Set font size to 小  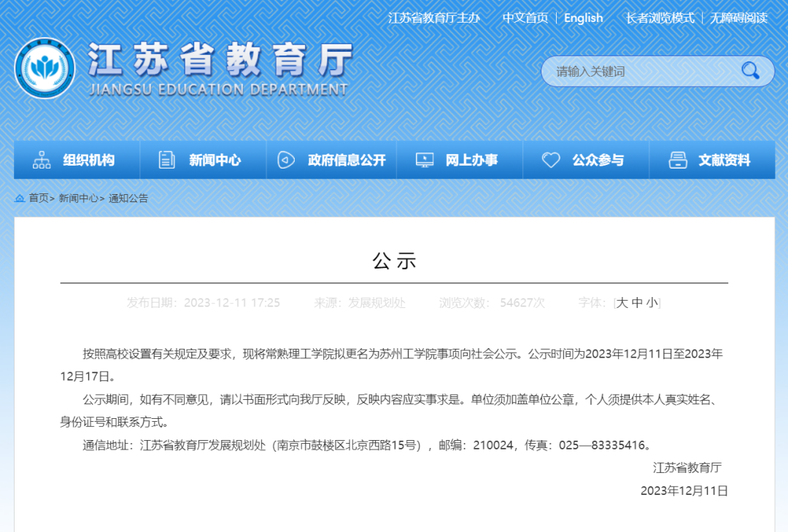652,303
